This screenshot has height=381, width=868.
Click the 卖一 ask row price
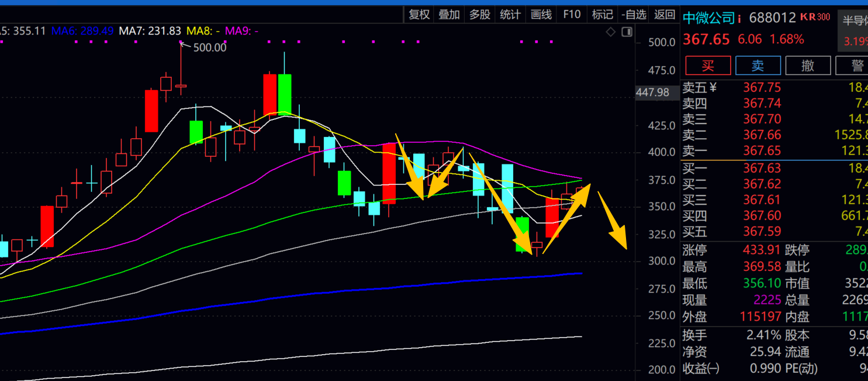[x=762, y=151]
